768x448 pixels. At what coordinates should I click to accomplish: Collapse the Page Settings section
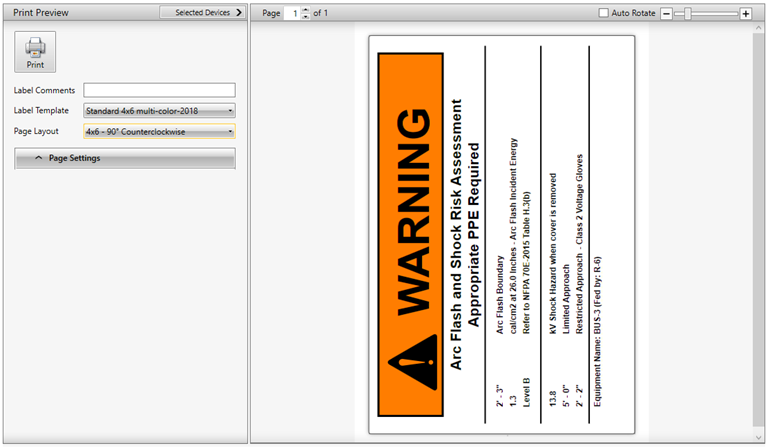click(x=124, y=158)
